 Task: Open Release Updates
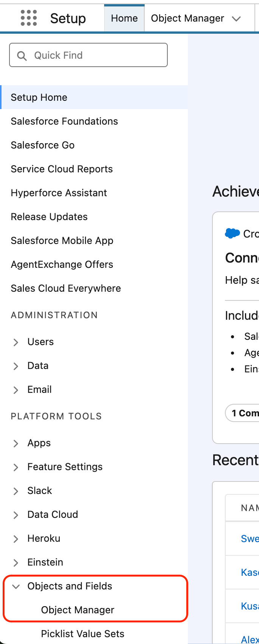49,217
